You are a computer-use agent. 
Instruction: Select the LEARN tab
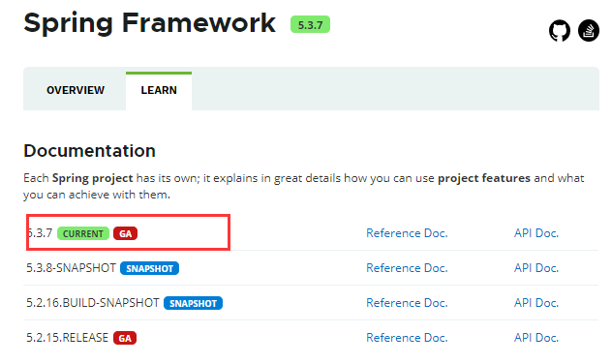pyautogui.click(x=159, y=90)
